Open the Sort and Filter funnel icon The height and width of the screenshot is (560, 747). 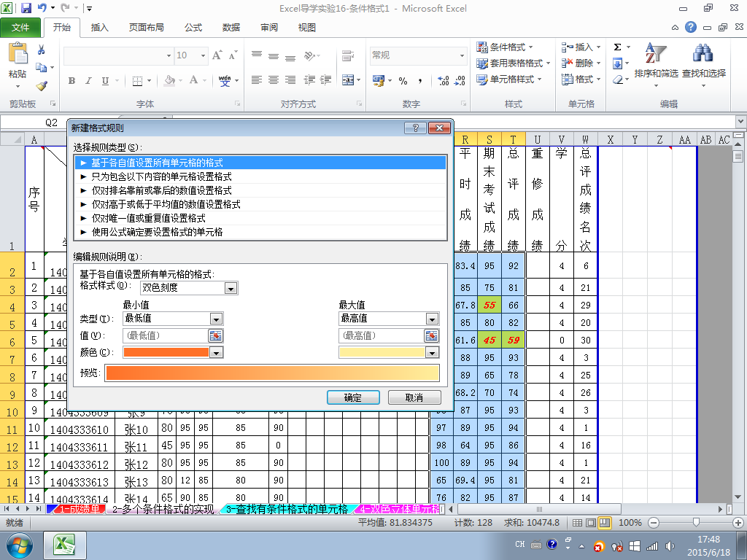(656, 52)
